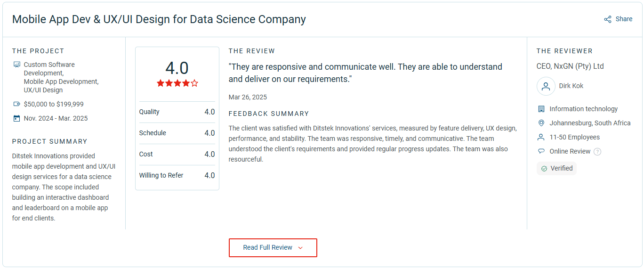Click the Johannesburg location pin icon
The height and width of the screenshot is (269, 644).
pos(541,123)
